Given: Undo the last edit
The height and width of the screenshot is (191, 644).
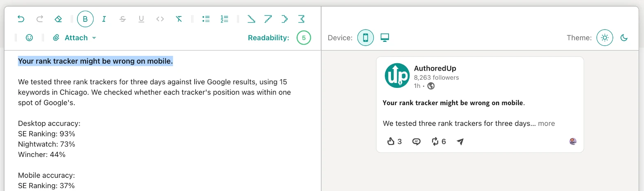Looking at the screenshot, I should click(21, 19).
